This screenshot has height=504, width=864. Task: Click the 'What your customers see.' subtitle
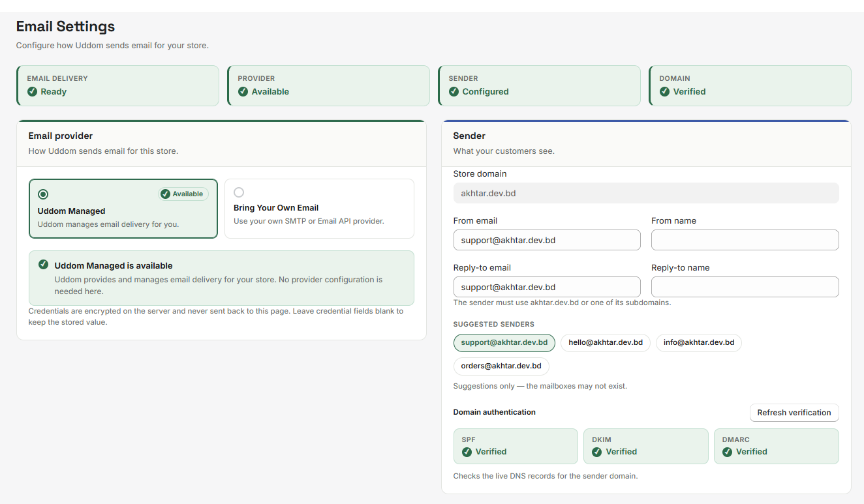(x=504, y=151)
